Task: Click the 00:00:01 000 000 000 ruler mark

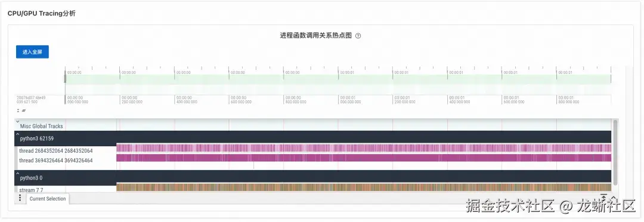Action: (x=350, y=100)
